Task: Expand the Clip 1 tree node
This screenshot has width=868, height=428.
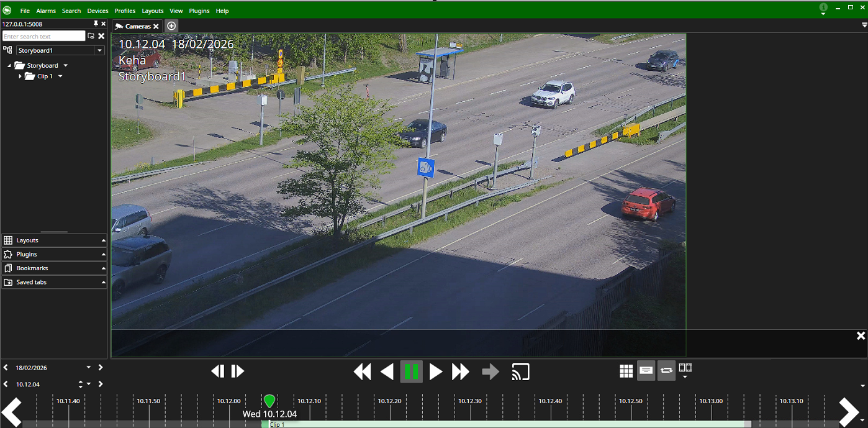Action: (20, 76)
